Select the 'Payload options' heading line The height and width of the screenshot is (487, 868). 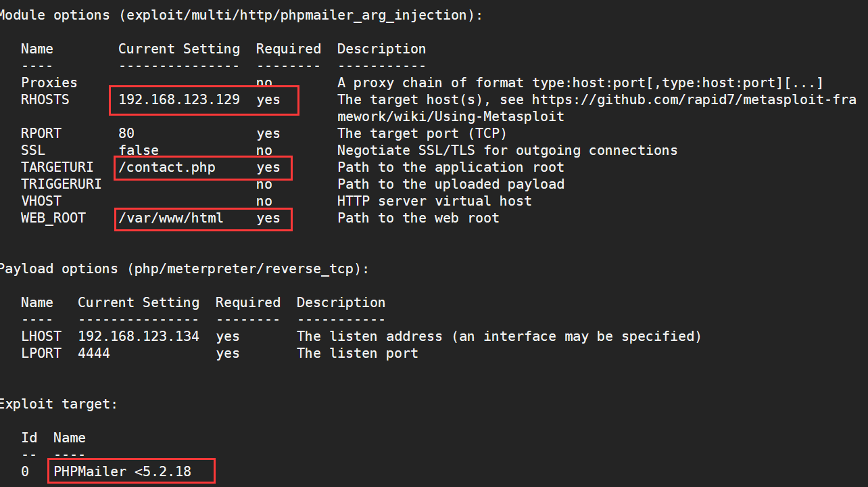point(183,269)
